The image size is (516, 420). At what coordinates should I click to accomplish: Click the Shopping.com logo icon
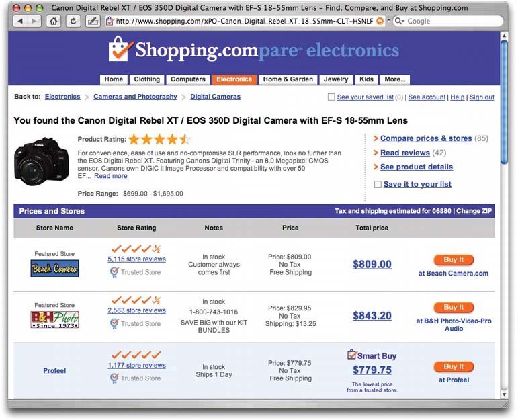point(120,50)
